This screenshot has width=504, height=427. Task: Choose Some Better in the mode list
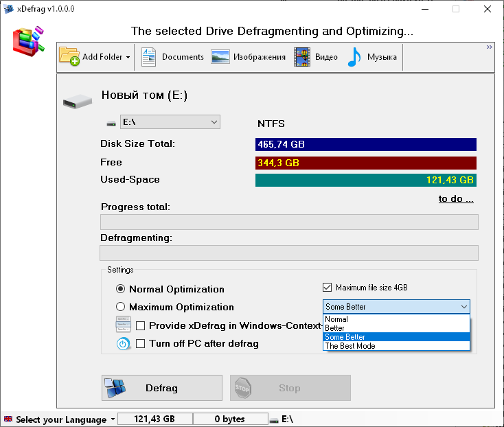point(396,337)
